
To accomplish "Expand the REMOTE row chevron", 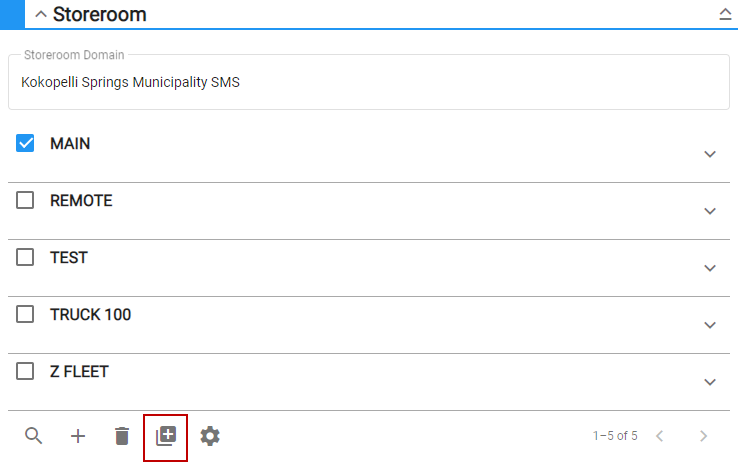I will (710, 211).
